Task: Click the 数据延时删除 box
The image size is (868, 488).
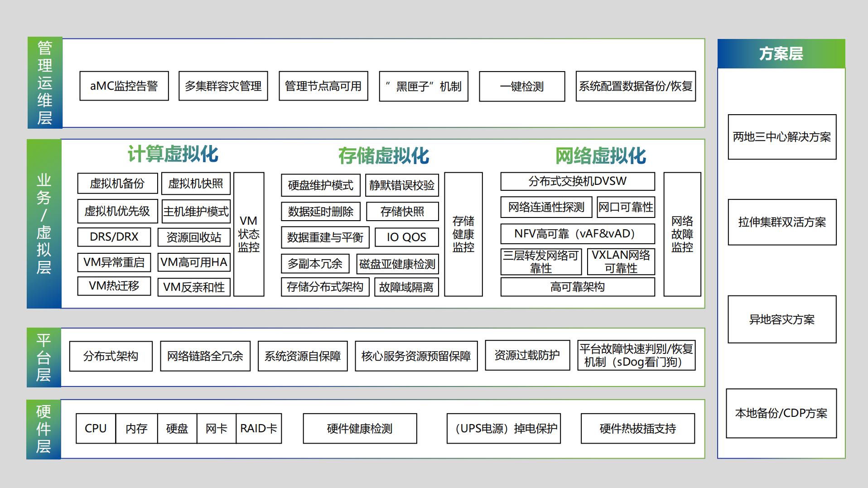Action: 321,212
